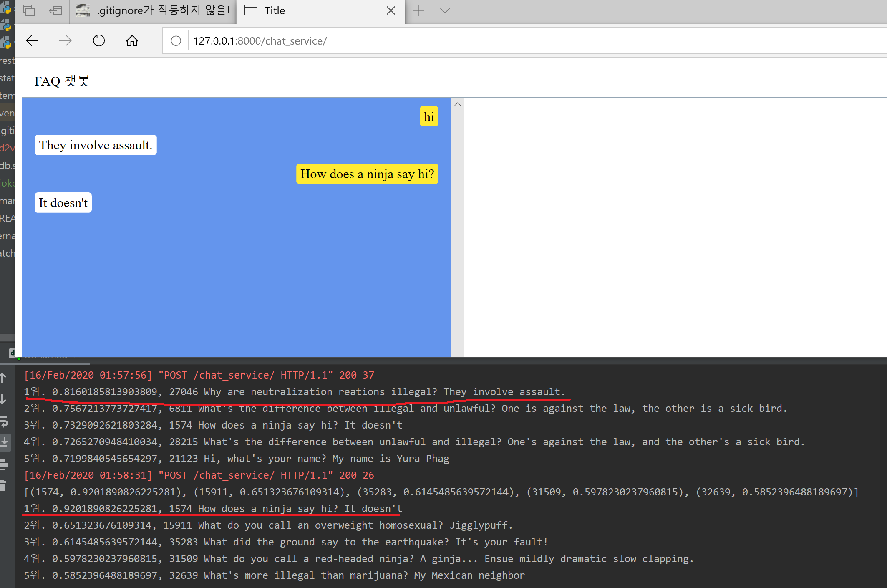Go to the browser home page
887x588 pixels.
coord(132,41)
